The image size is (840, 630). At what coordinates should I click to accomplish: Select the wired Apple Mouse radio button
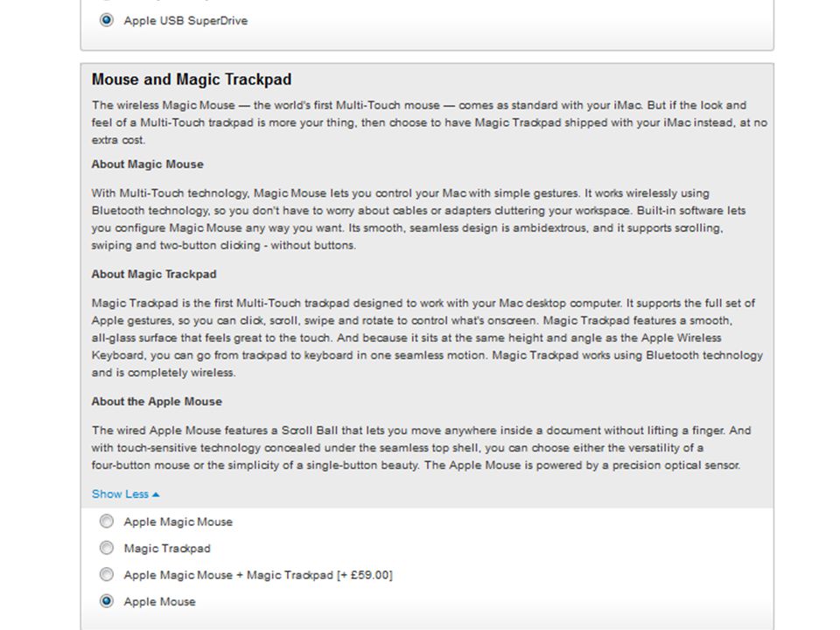107,601
